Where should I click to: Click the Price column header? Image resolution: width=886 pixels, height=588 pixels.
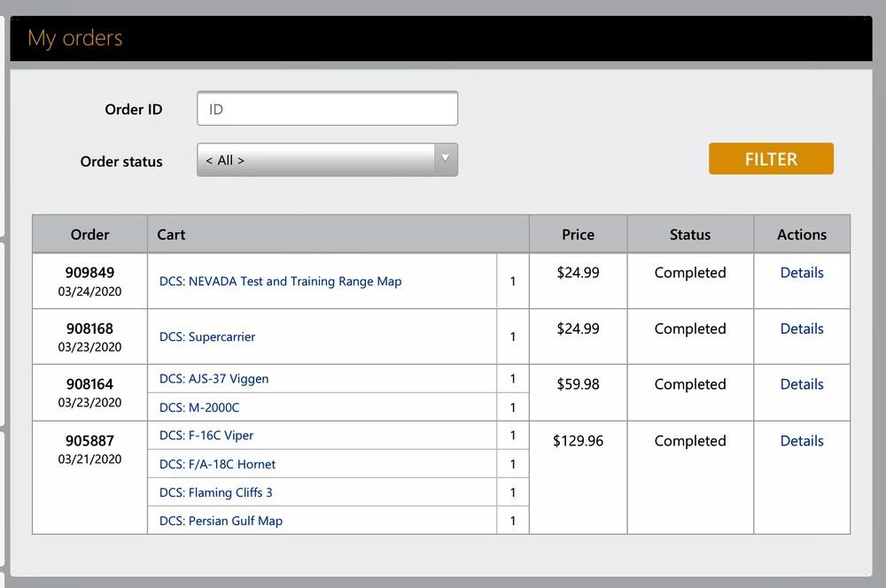[578, 235]
